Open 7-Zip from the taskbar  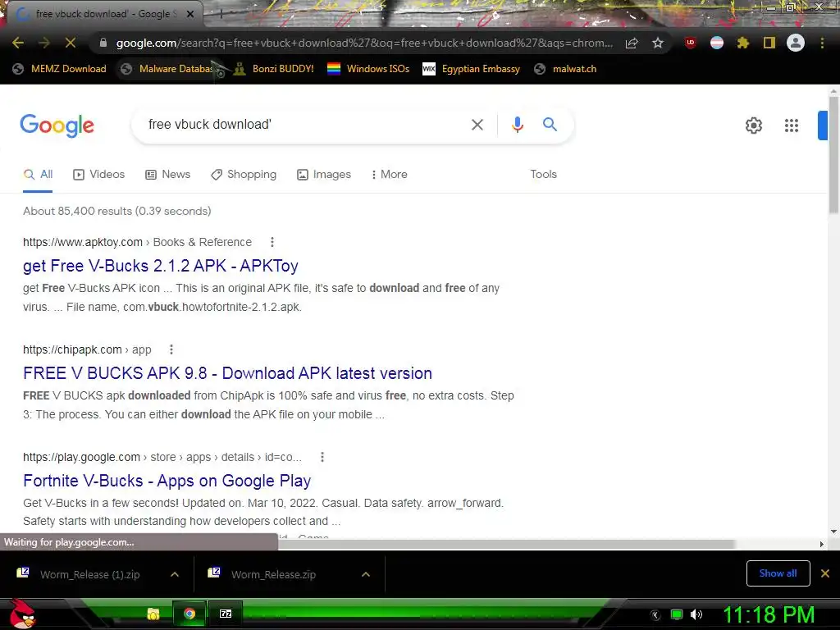[226, 614]
